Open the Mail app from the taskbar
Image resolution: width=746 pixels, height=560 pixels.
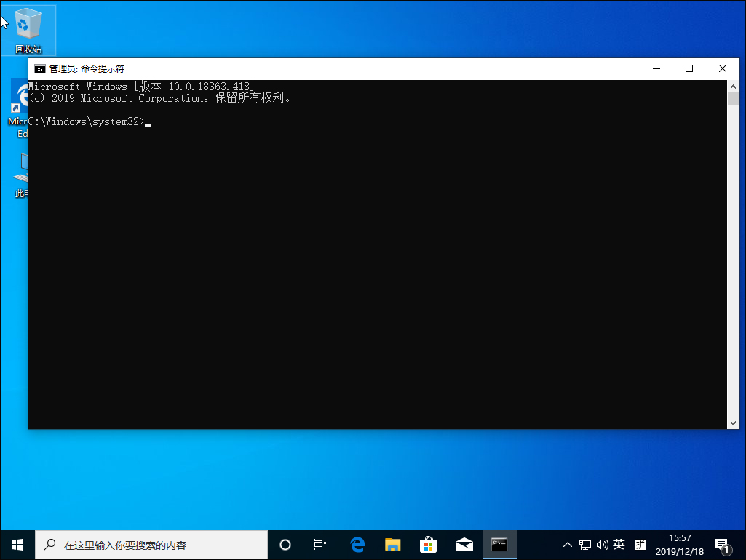464,544
